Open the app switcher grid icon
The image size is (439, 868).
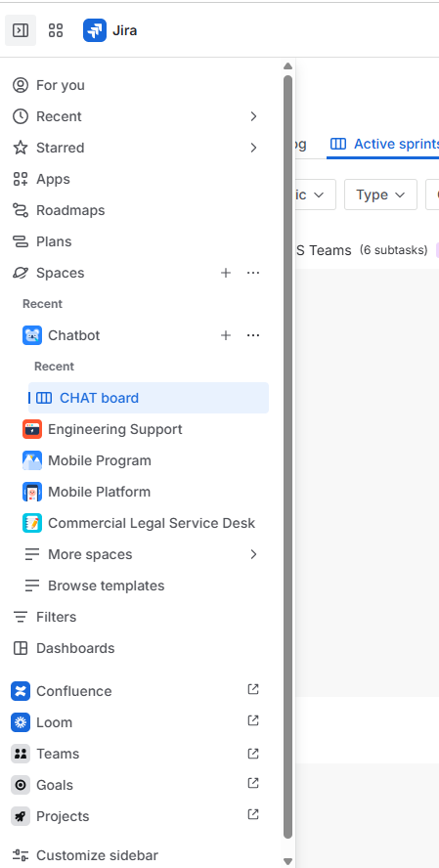(x=56, y=30)
